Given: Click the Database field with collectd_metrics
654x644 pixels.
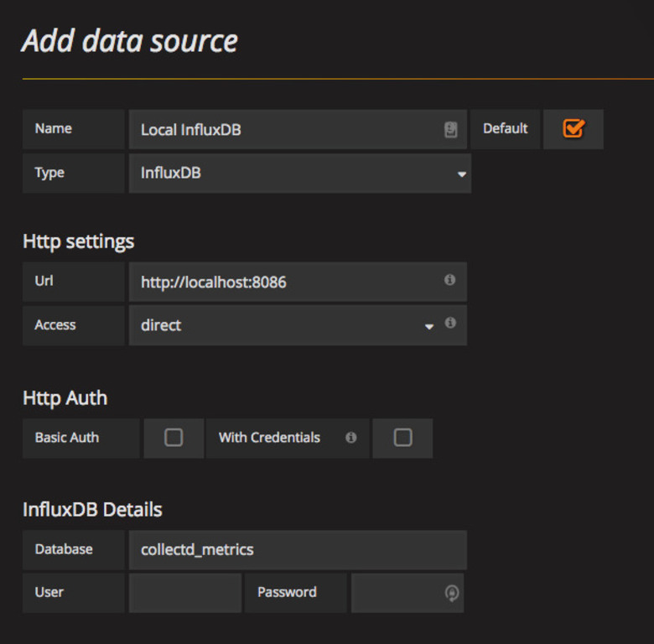Looking at the screenshot, I should pyautogui.click(x=298, y=550).
